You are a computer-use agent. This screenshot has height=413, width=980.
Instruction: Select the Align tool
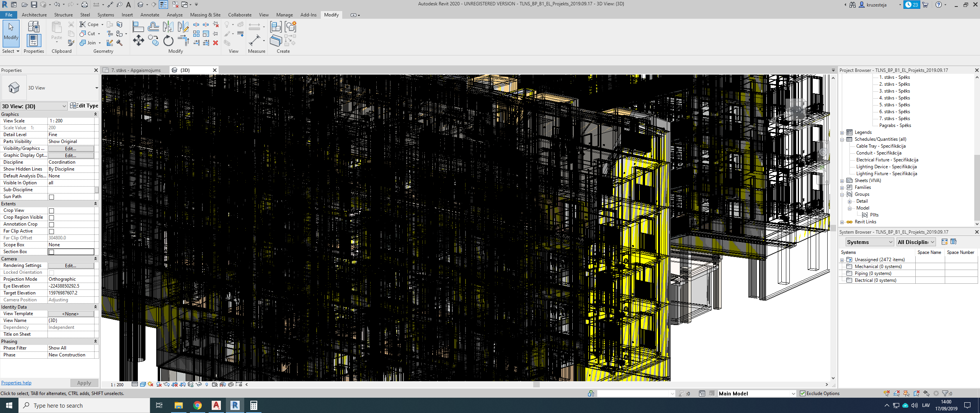tap(139, 26)
